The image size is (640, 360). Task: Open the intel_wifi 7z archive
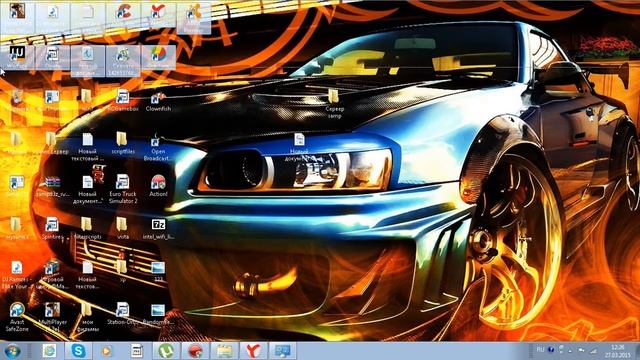click(x=158, y=229)
